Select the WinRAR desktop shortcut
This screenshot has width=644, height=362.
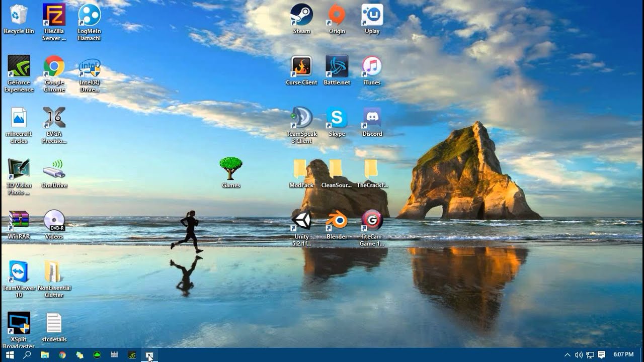pyautogui.click(x=19, y=225)
